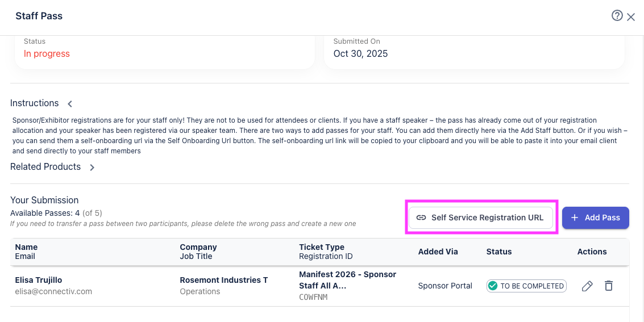This screenshot has height=322, width=644.
Task: Expand the Related Products section
Action: [92, 168]
